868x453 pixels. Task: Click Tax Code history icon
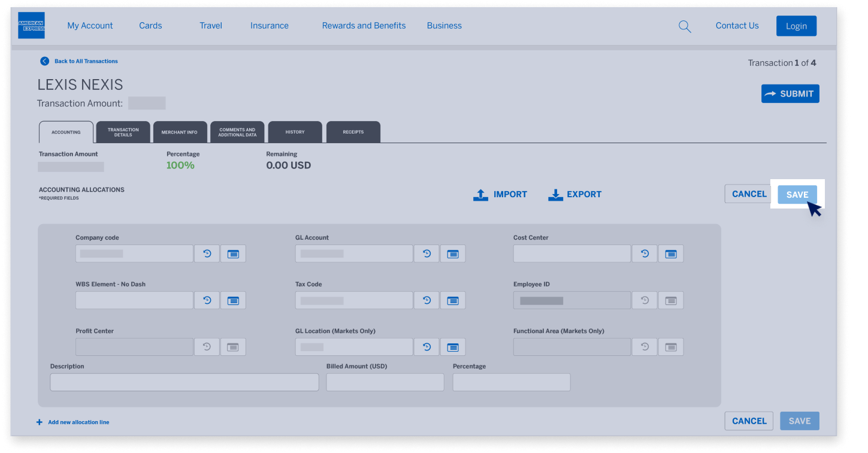point(427,300)
